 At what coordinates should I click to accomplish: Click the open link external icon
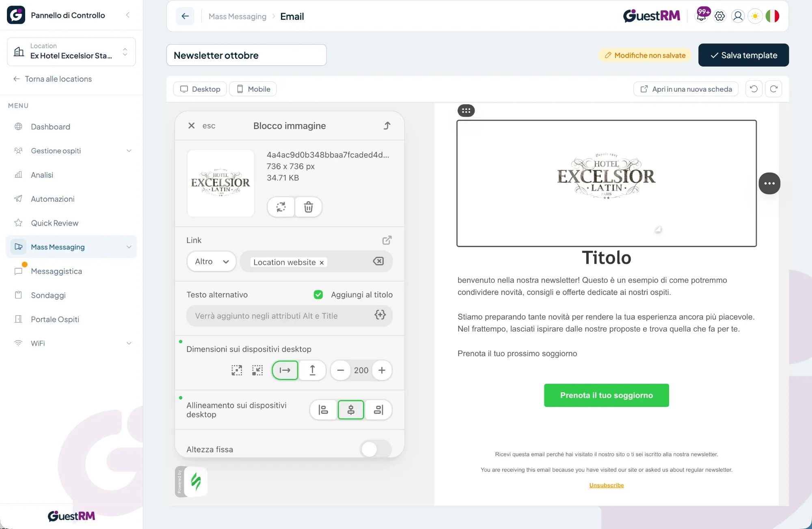tap(387, 240)
